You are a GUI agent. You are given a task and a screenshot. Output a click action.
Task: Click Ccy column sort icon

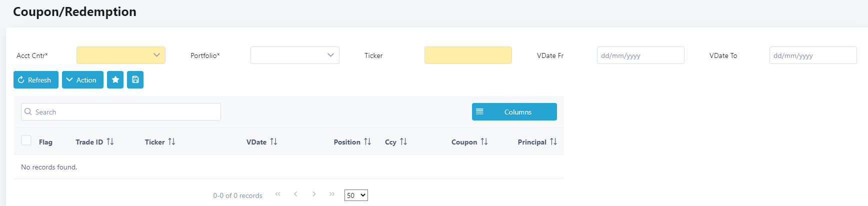tap(403, 142)
